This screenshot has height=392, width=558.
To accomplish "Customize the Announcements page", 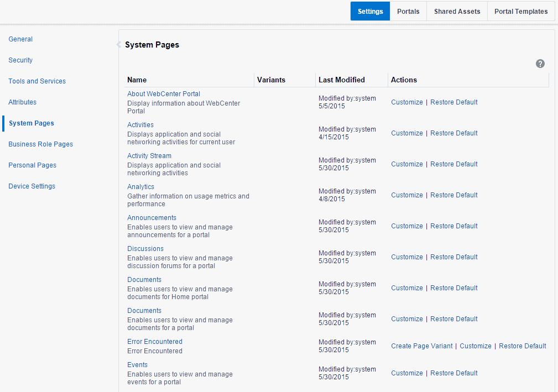I will 407,226.
